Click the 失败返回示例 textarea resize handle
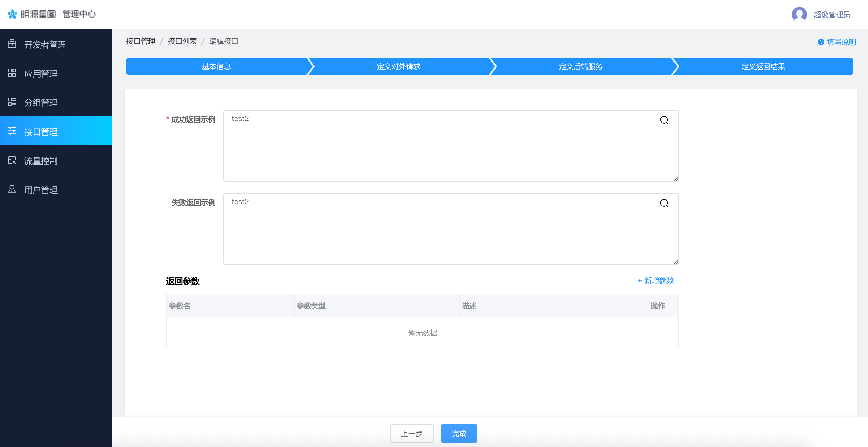868x447 pixels. pos(676,262)
